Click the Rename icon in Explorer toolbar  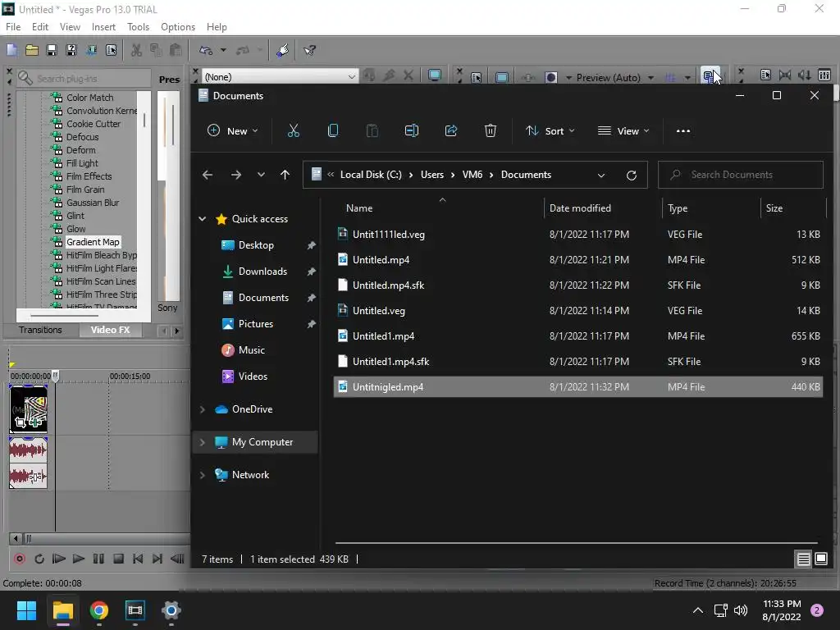point(412,130)
